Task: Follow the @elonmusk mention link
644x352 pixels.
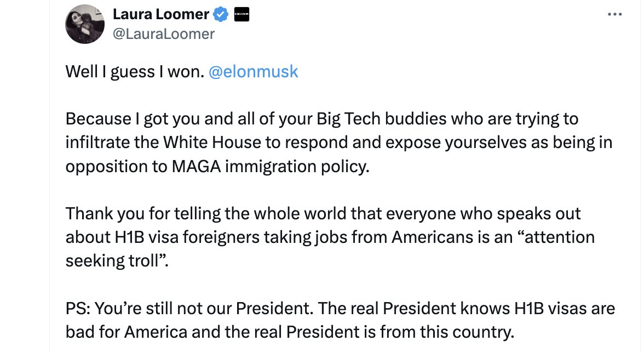Action: tap(253, 71)
